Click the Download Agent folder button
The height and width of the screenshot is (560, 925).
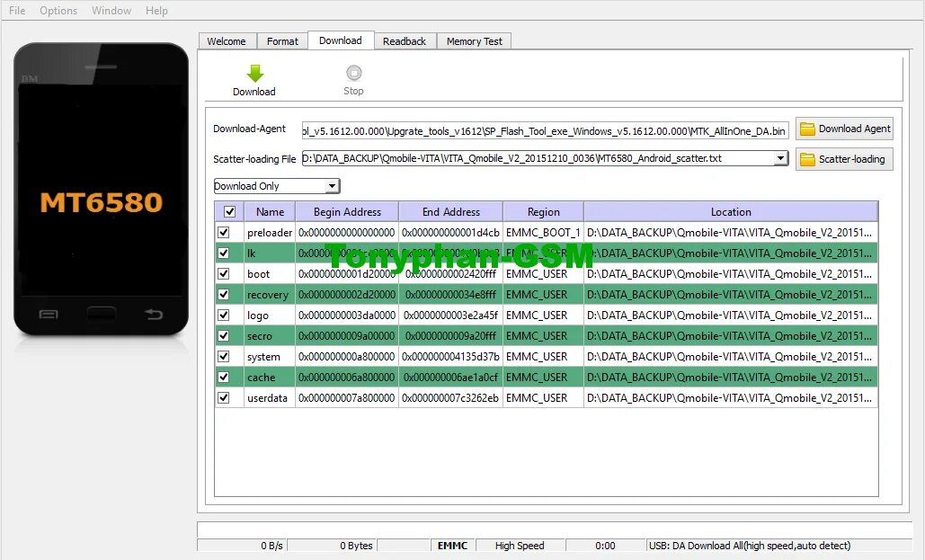844,129
